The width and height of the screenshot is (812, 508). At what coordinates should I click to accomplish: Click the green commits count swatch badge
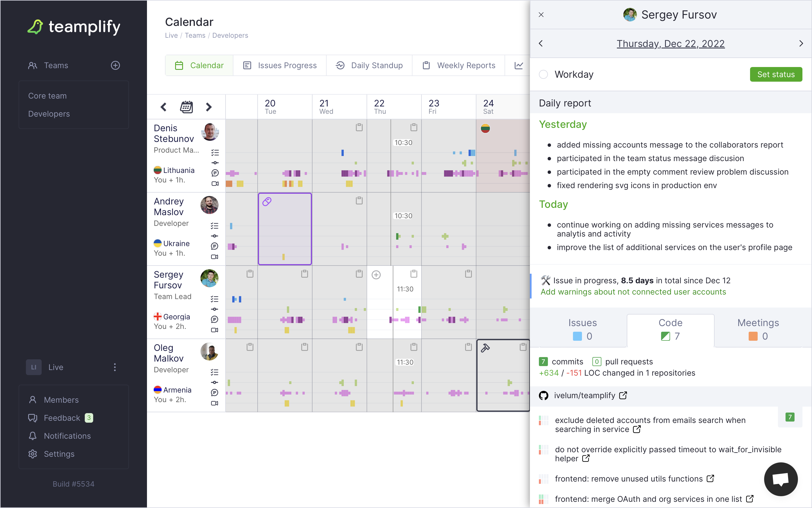pos(543,362)
